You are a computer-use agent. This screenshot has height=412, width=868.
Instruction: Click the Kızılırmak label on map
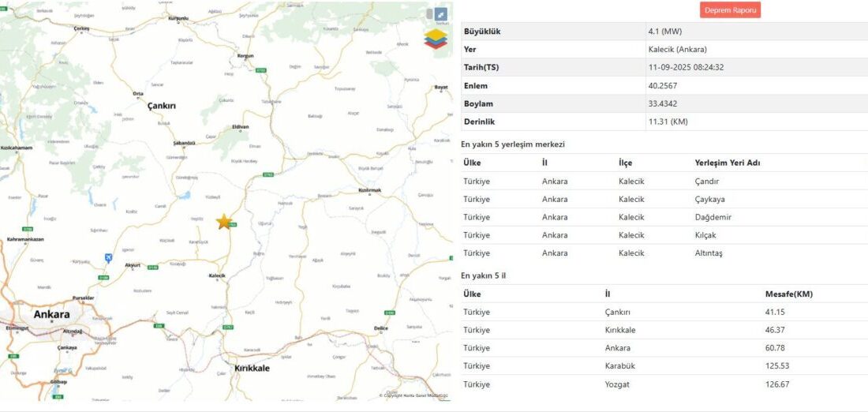click(x=370, y=190)
